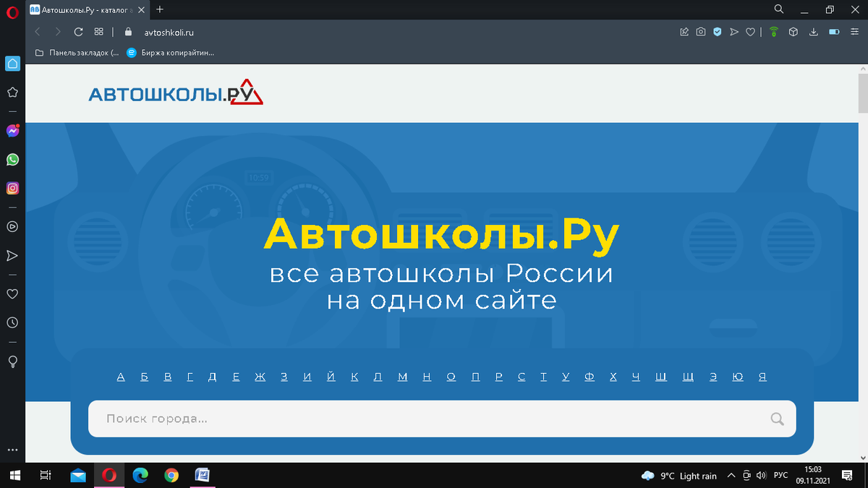The width and height of the screenshot is (868, 488).
Task: Click the site security padlock icon
Action: tap(128, 32)
